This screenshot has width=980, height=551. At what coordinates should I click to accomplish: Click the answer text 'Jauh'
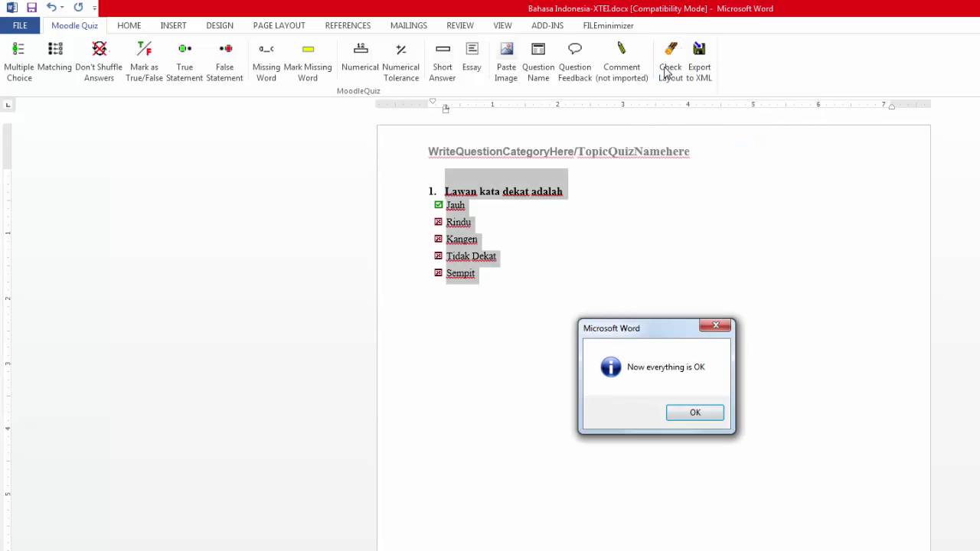pyautogui.click(x=456, y=205)
